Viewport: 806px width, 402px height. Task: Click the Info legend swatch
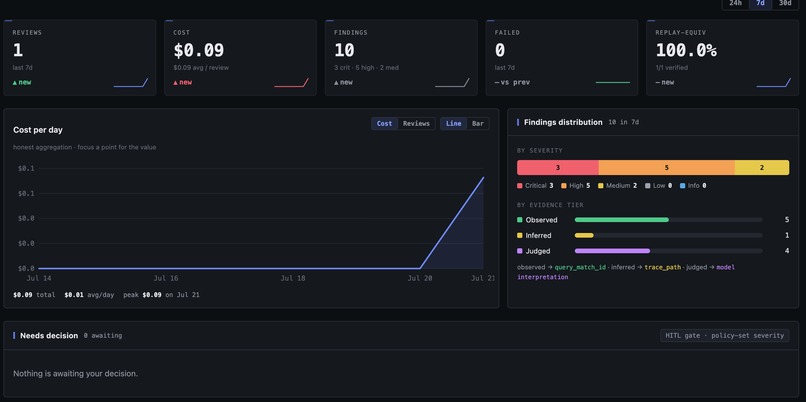(x=683, y=186)
